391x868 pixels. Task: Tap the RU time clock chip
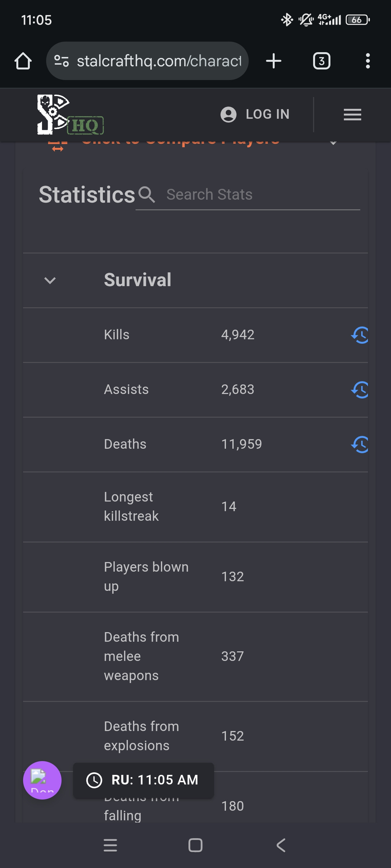click(x=143, y=780)
